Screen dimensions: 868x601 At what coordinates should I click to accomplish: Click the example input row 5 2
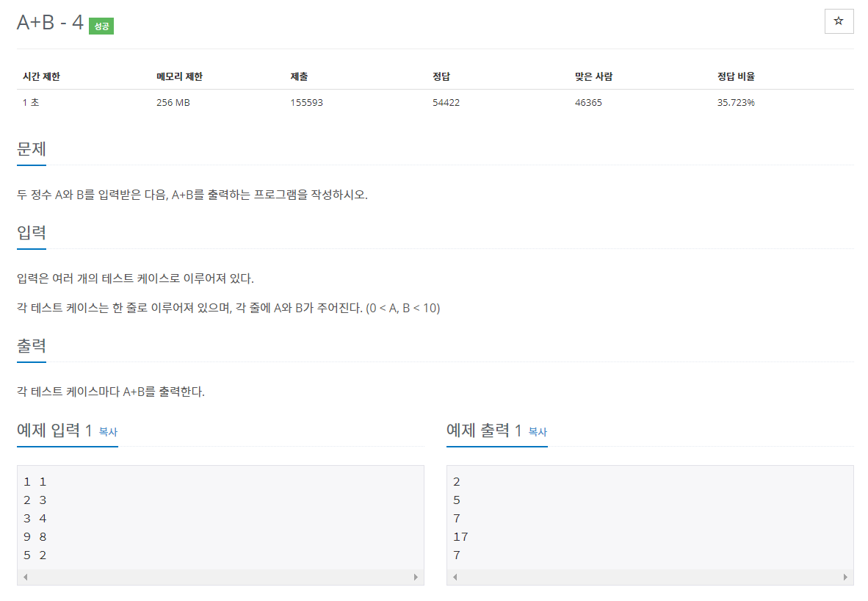[35, 555]
